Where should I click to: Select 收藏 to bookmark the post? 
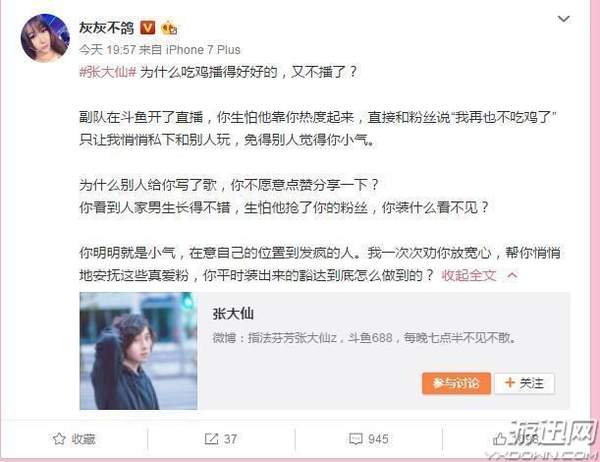83,439
